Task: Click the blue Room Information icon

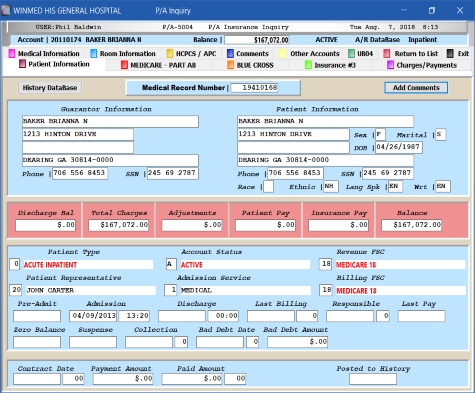Action: pos(94,54)
